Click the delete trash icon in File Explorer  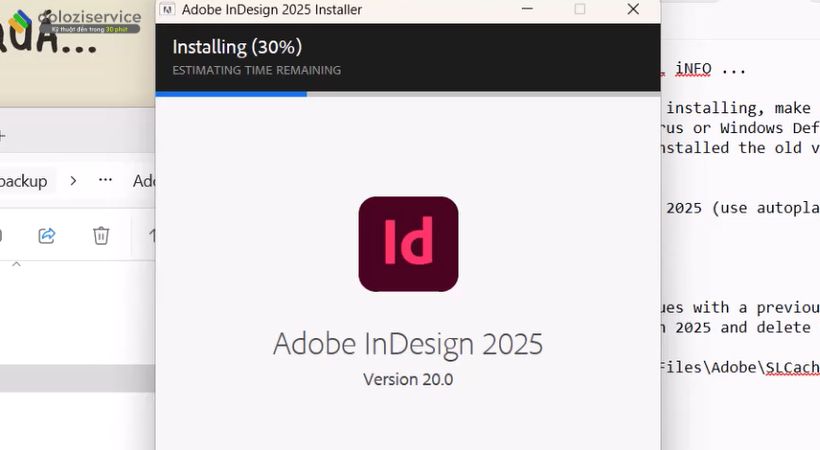[101, 235]
